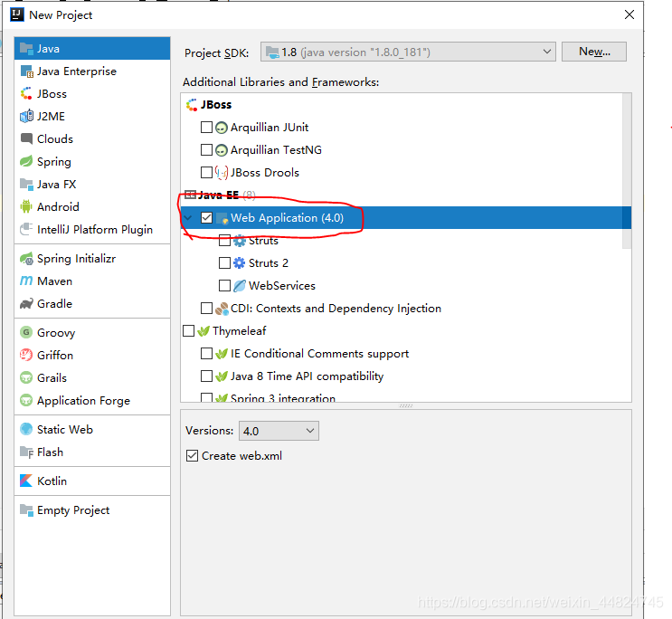
Task: Click the Kotlin K icon
Action: tap(26, 481)
